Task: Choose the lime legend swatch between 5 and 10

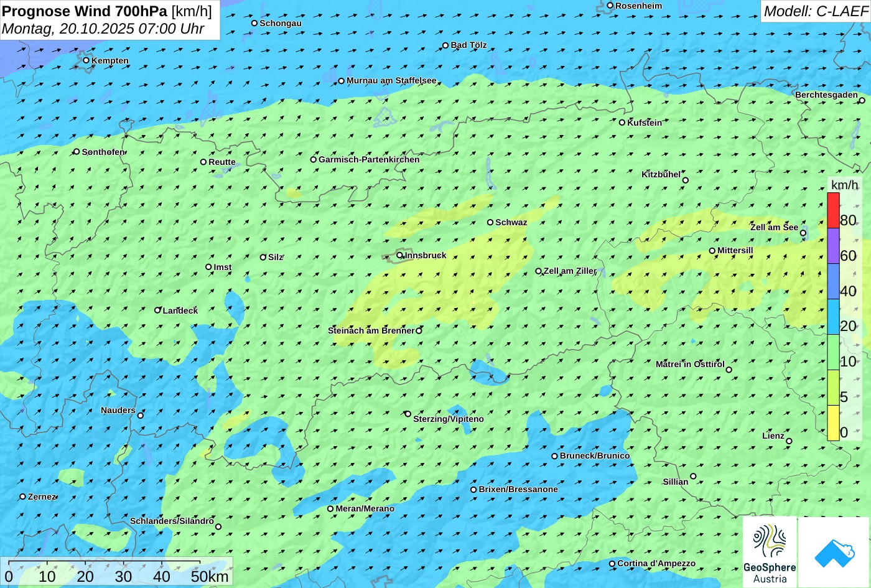Action: tap(833, 388)
